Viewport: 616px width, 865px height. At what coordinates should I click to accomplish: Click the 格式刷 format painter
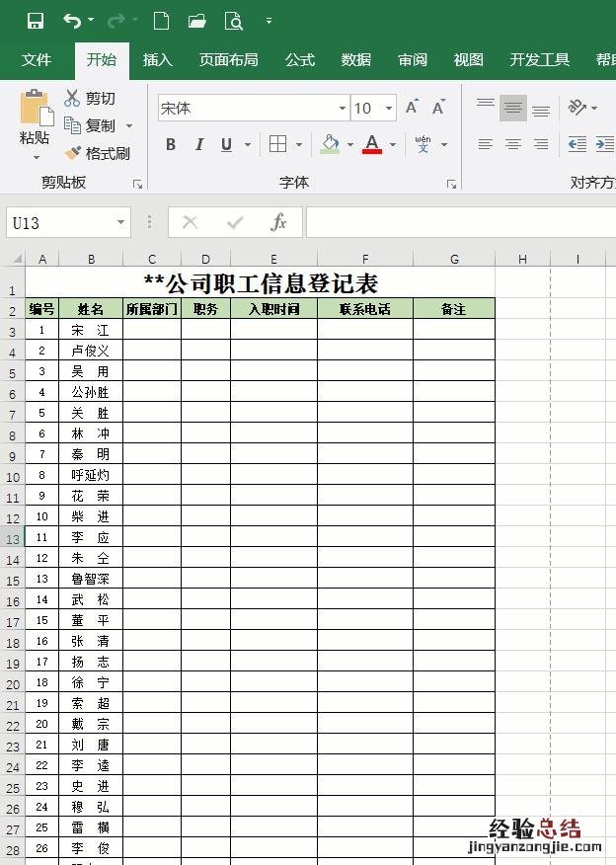tap(97, 153)
